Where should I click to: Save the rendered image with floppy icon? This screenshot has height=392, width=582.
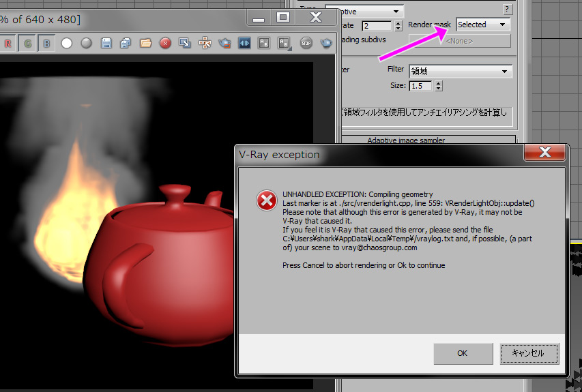pyautogui.click(x=106, y=43)
